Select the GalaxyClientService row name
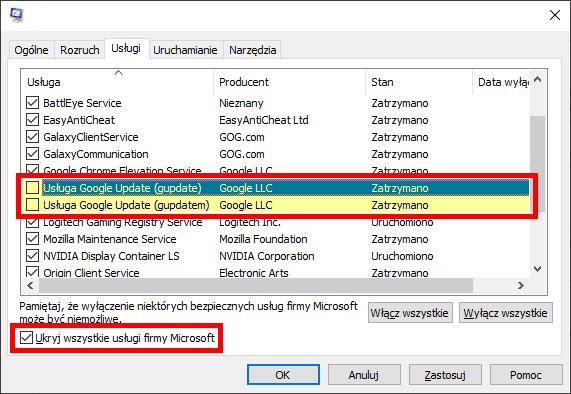This screenshot has width=571, height=394. click(91, 137)
